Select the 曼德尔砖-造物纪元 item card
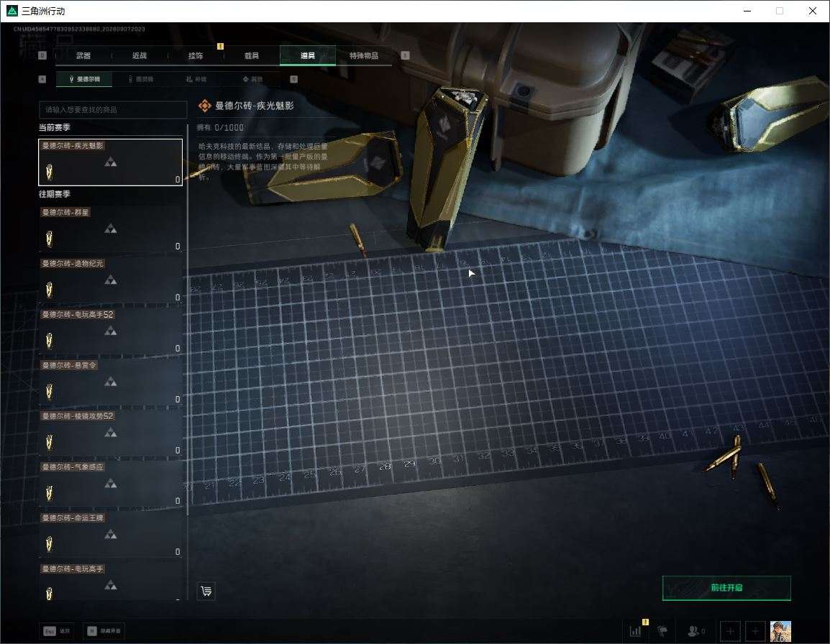Image resolution: width=830 pixels, height=644 pixels. coord(111,280)
